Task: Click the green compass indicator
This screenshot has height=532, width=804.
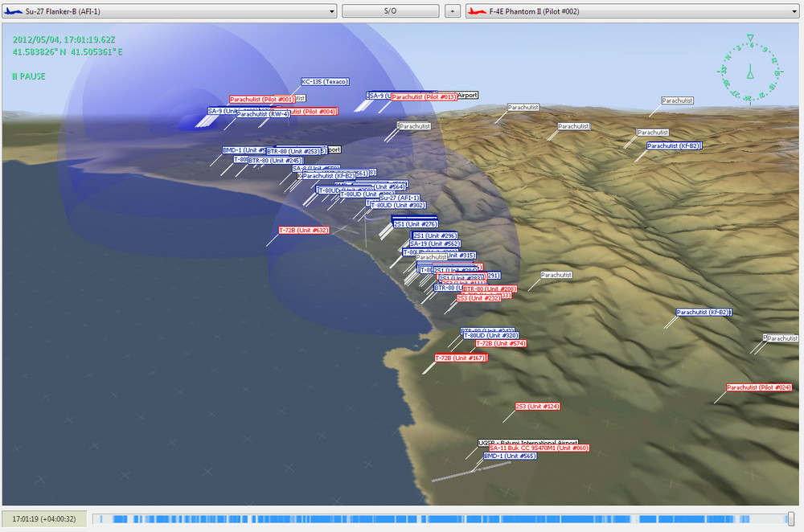Action: tap(750, 69)
